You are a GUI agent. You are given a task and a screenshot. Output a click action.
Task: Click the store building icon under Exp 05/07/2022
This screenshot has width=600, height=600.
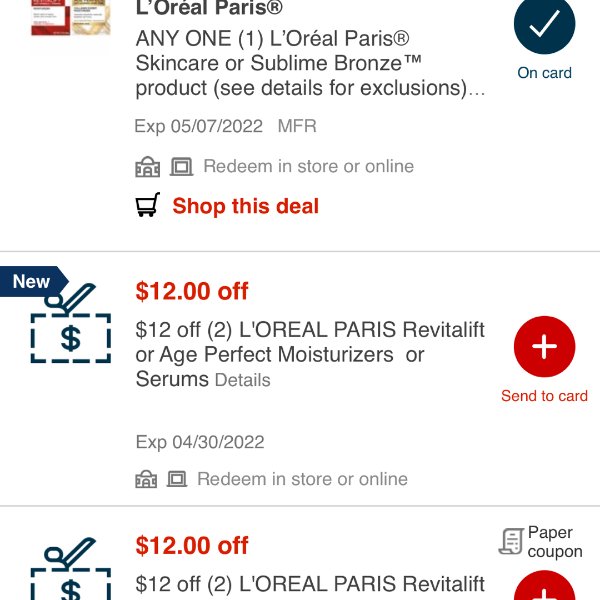148,167
